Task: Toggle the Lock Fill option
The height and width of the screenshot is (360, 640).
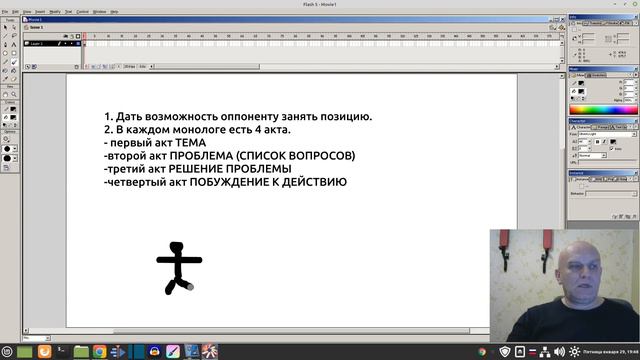Action: click(6, 167)
